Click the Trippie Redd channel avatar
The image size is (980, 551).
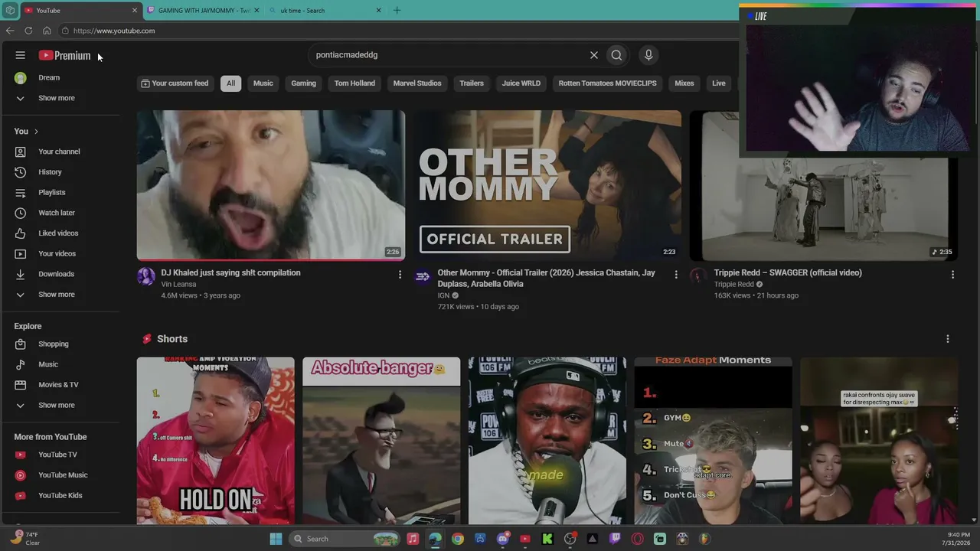coord(699,276)
